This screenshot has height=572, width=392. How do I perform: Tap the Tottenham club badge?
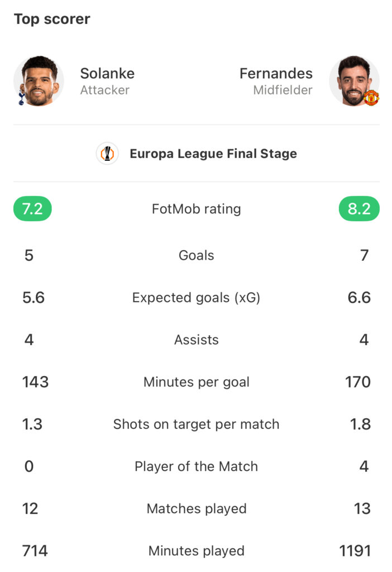click(x=22, y=98)
